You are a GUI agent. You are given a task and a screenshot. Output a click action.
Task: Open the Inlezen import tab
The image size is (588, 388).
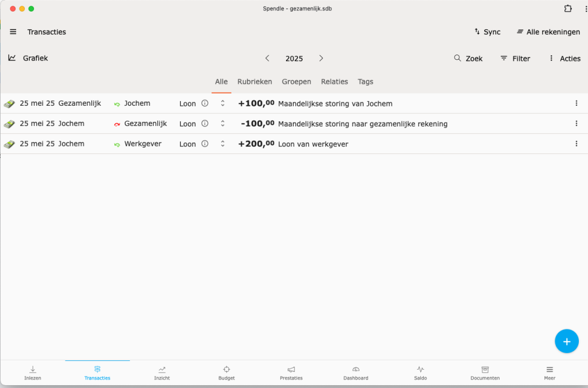pos(33,372)
